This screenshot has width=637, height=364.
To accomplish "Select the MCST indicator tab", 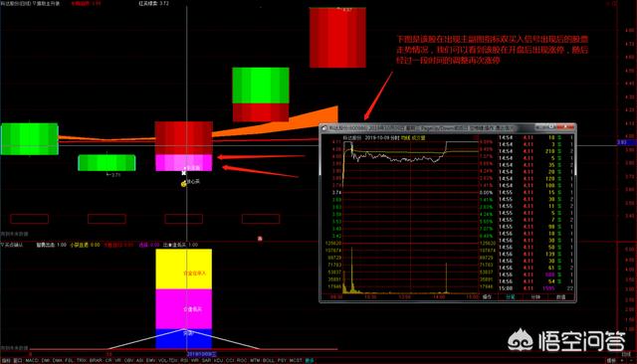I will (296, 360).
